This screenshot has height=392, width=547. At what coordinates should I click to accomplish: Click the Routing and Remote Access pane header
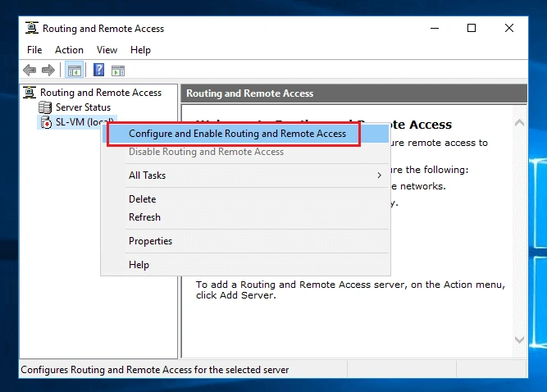click(x=353, y=93)
